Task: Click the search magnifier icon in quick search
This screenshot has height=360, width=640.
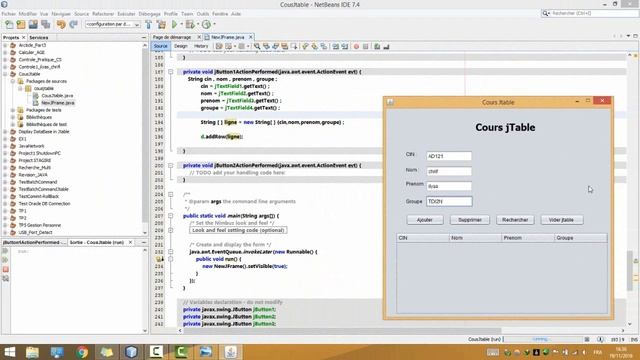Action: coord(545,13)
